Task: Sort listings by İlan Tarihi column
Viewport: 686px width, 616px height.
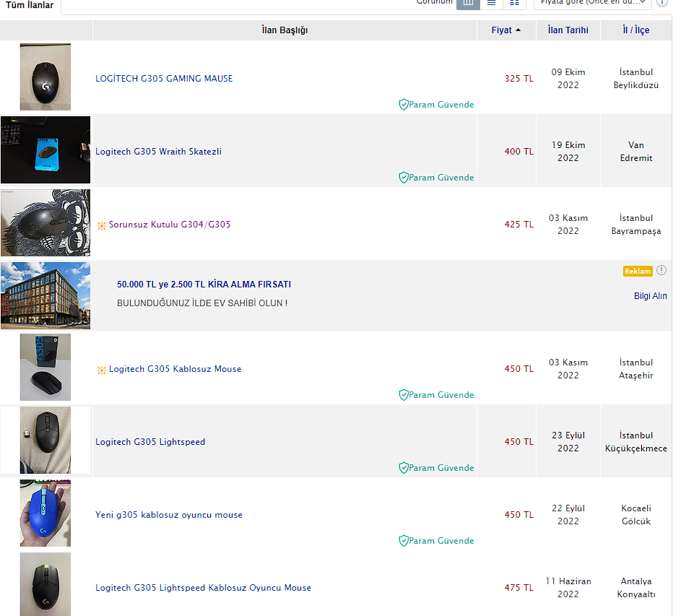Action: [568, 30]
